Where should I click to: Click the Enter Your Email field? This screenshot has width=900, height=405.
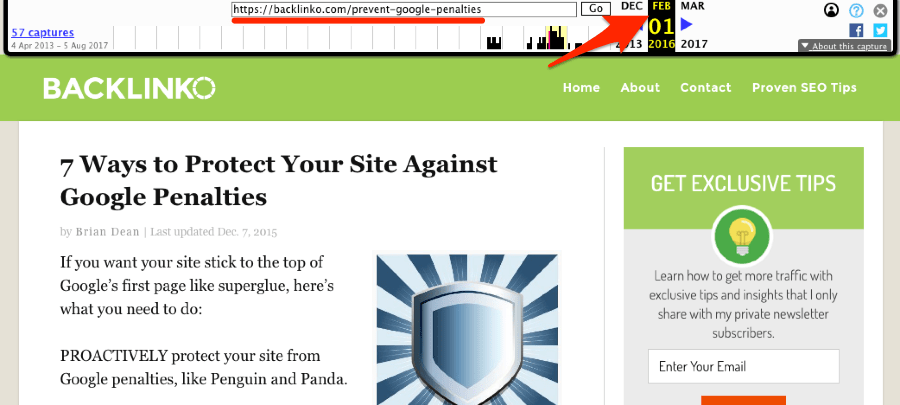coord(744,367)
